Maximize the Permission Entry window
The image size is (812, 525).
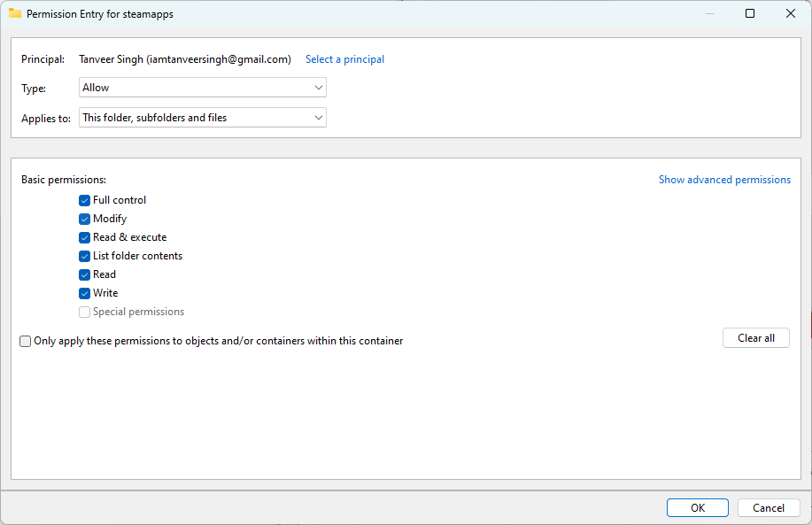pos(750,13)
